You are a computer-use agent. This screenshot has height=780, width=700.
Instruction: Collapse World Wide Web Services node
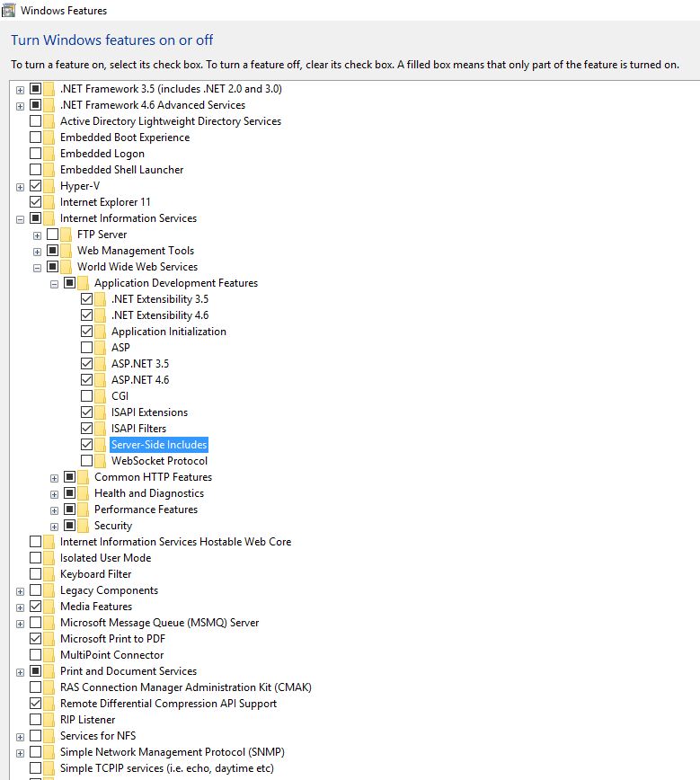click(x=38, y=268)
